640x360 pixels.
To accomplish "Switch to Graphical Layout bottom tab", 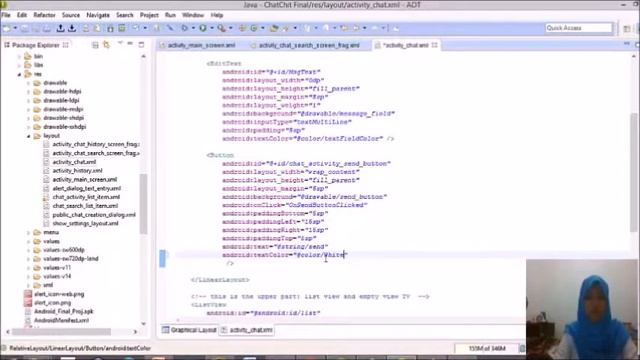I will (x=189, y=330).
